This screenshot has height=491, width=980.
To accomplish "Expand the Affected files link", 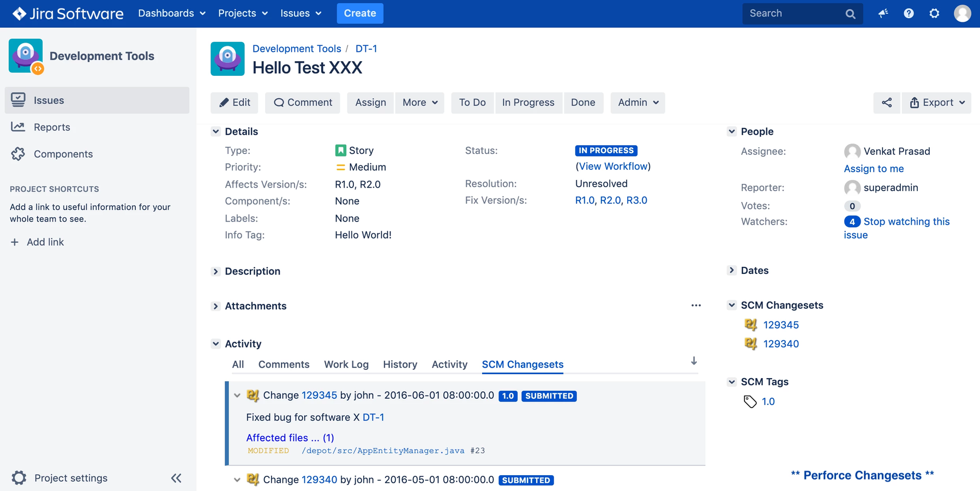I will pyautogui.click(x=290, y=438).
